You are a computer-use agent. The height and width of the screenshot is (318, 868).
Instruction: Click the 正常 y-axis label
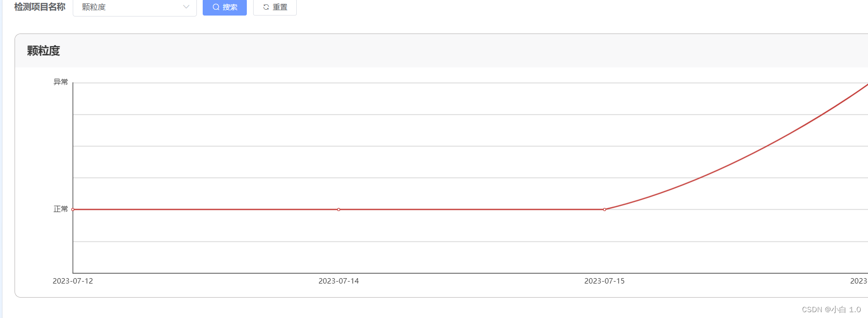tap(61, 209)
